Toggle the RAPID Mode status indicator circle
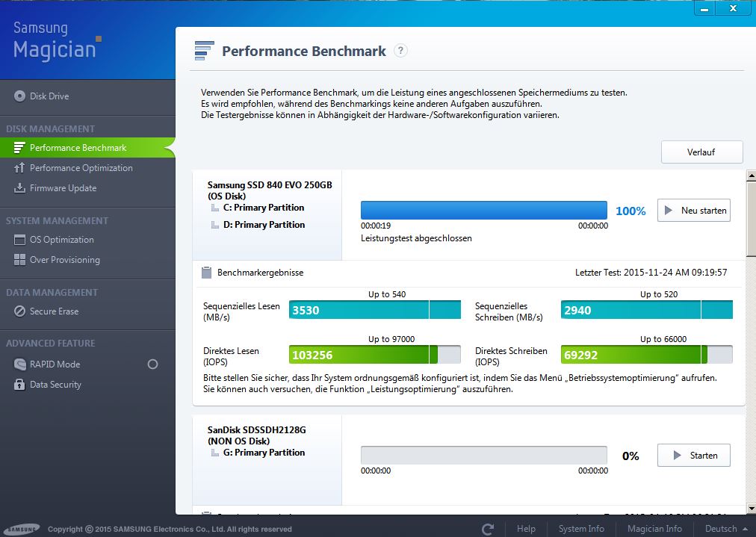 153,364
